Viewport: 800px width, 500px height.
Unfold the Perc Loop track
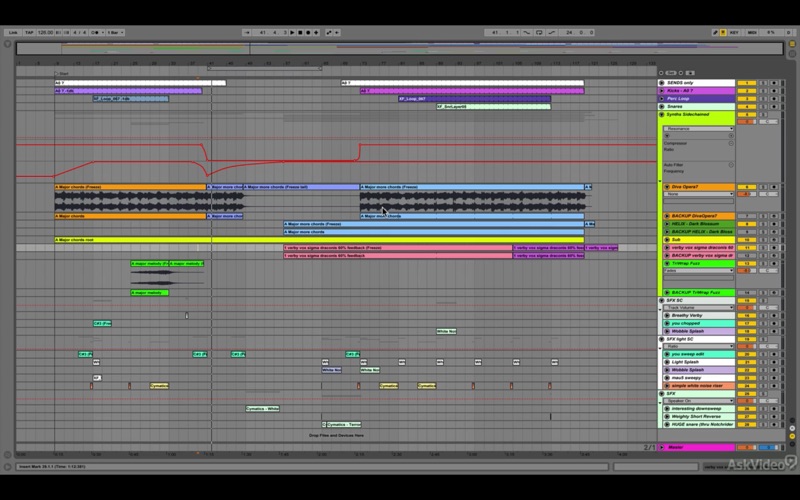click(x=662, y=99)
